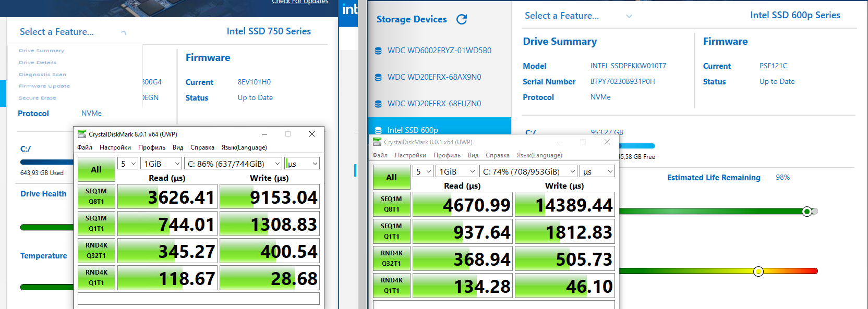Click the firmware version PSF121C
Screen dimensions: 868x309
click(774, 66)
